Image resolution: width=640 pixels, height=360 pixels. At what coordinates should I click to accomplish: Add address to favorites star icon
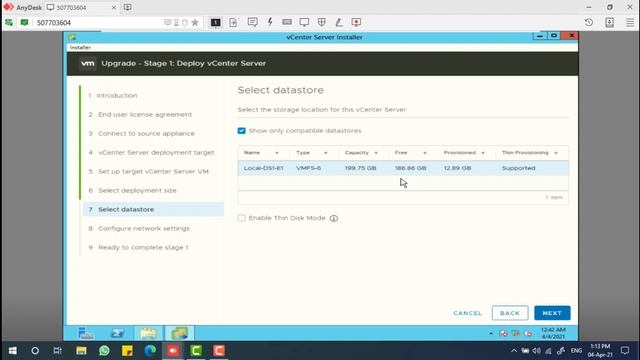coord(195,22)
